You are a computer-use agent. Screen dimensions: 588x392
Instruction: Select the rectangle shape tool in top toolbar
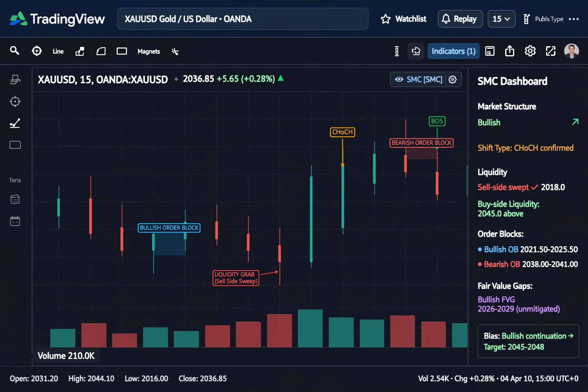[x=122, y=51]
